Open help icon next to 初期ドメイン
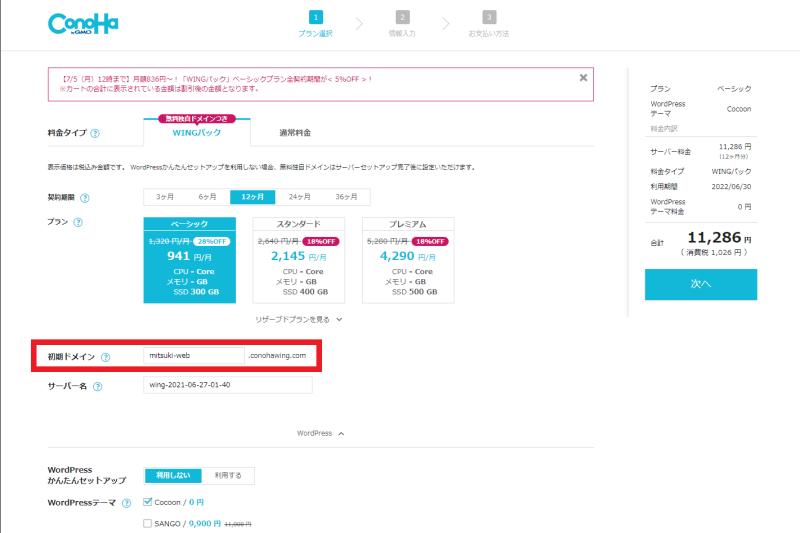Screen dimensions: 800x533 (x=105, y=357)
